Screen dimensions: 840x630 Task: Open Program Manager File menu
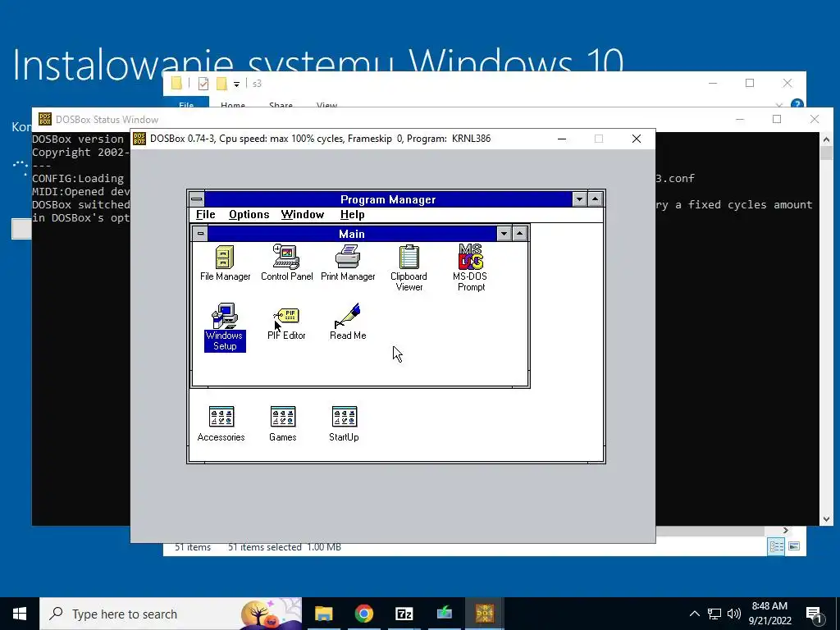click(205, 215)
